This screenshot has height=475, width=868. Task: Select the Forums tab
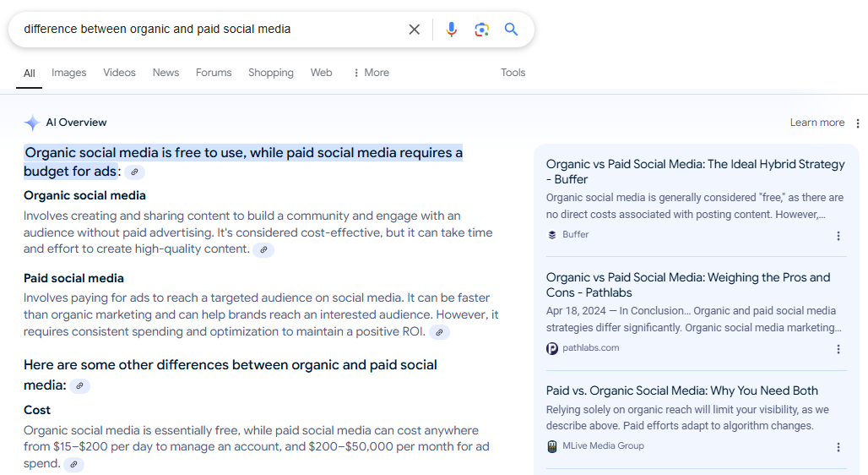tap(214, 73)
